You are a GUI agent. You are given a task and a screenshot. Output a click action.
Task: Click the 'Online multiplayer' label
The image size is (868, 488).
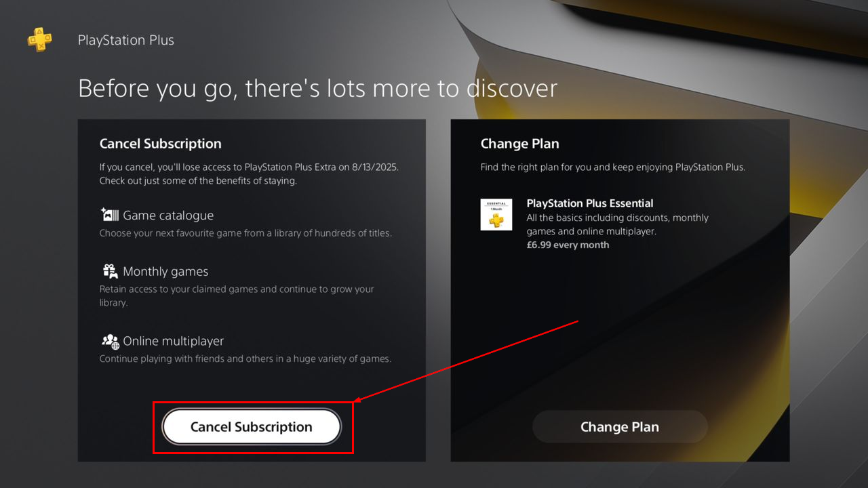pos(173,341)
